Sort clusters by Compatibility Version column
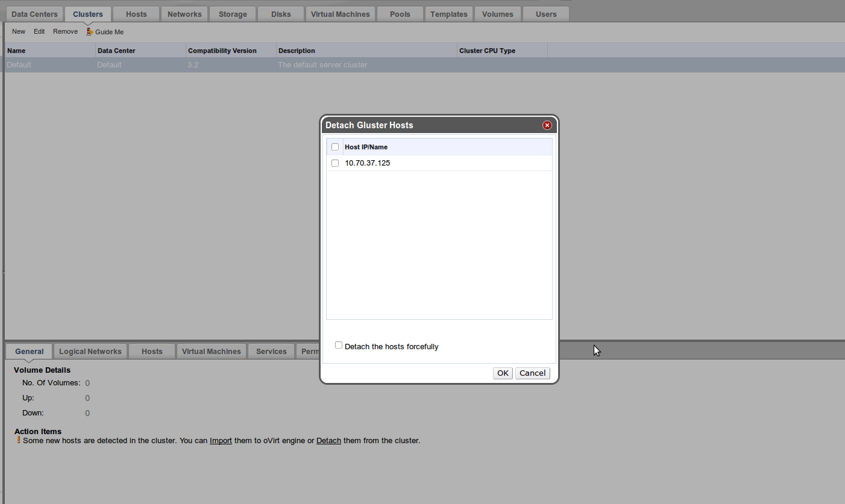This screenshot has width=845, height=504. pos(222,51)
